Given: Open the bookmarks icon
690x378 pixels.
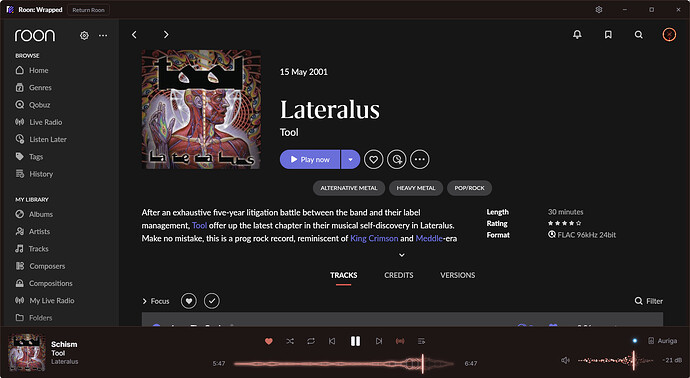Looking at the screenshot, I should pyautogui.click(x=608, y=34).
